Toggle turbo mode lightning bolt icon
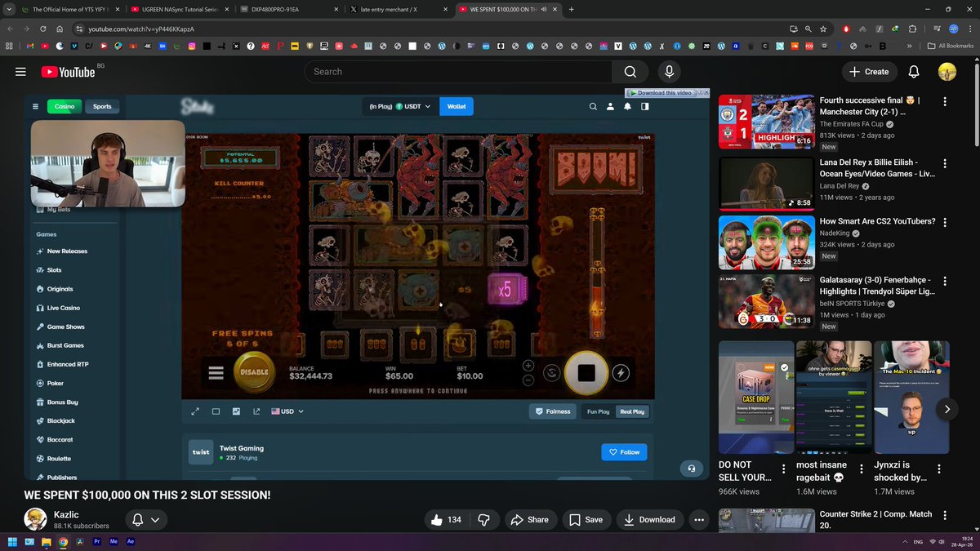The height and width of the screenshot is (551, 980). point(621,373)
